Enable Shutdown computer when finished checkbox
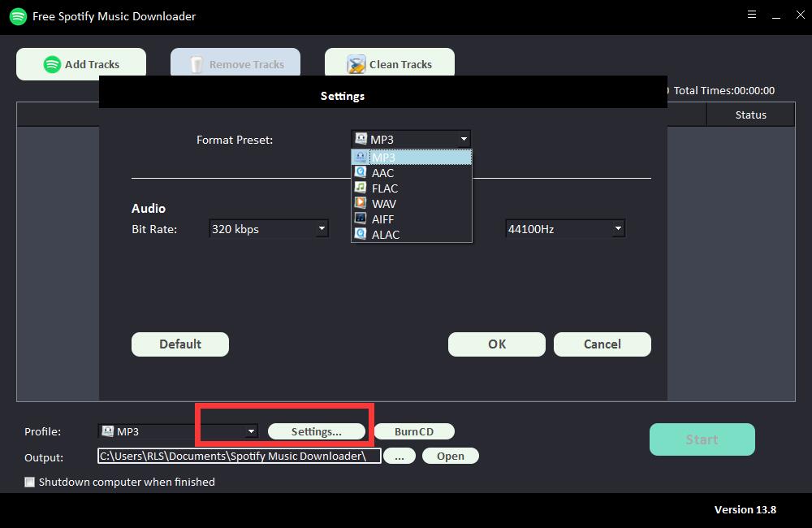The image size is (812, 528). tap(30, 482)
